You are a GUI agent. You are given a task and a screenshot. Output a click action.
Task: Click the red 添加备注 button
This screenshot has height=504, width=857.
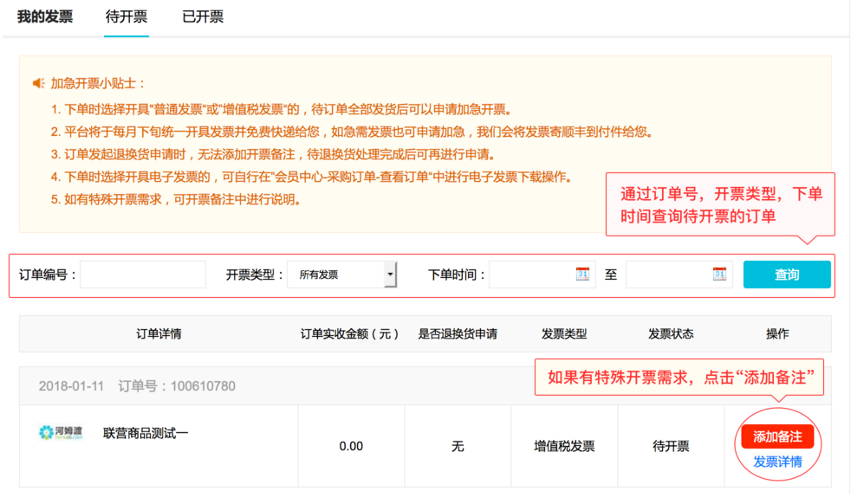click(777, 436)
